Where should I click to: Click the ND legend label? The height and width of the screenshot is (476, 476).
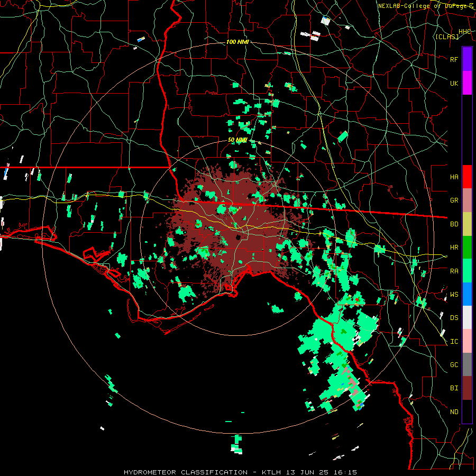pyautogui.click(x=454, y=412)
